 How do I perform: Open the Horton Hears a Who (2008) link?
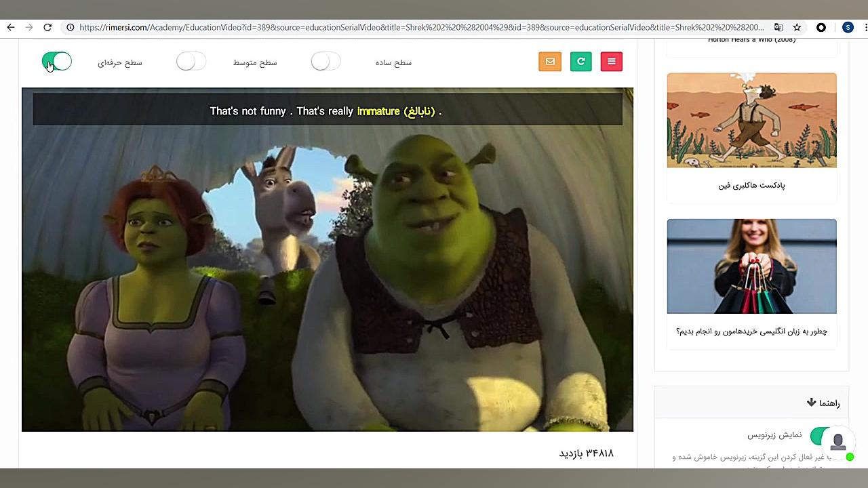(x=751, y=40)
